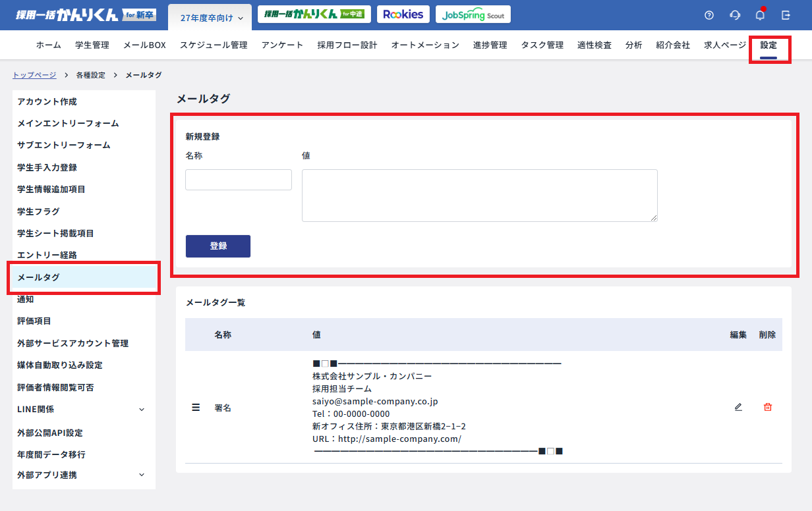This screenshot has height=511, width=812.
Task: Grab the reorder handle for 署名 row
Action: (x=196, y=408)
